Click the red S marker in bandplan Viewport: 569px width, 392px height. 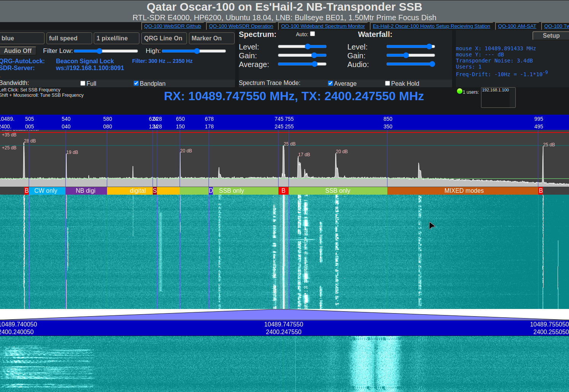[x=155, y=191]
